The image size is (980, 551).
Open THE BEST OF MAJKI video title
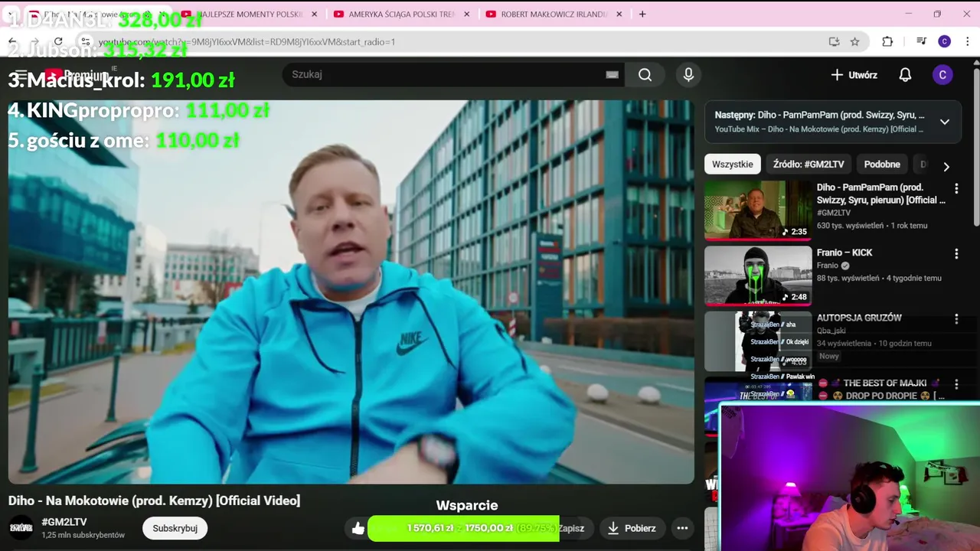tap(881, 389)
